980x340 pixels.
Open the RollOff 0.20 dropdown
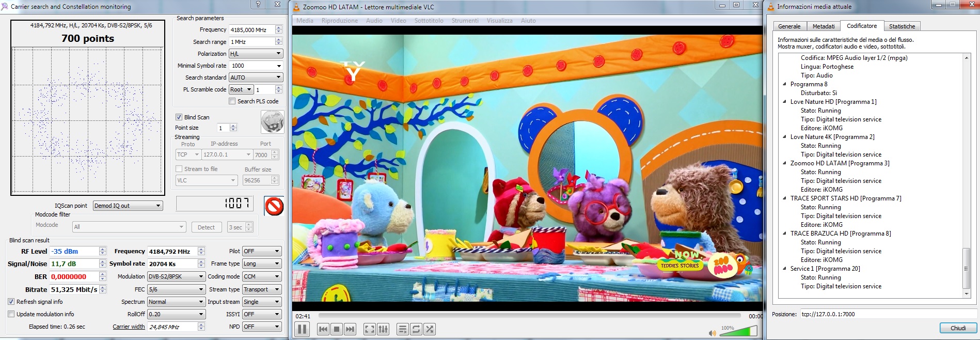pos(177,314)
